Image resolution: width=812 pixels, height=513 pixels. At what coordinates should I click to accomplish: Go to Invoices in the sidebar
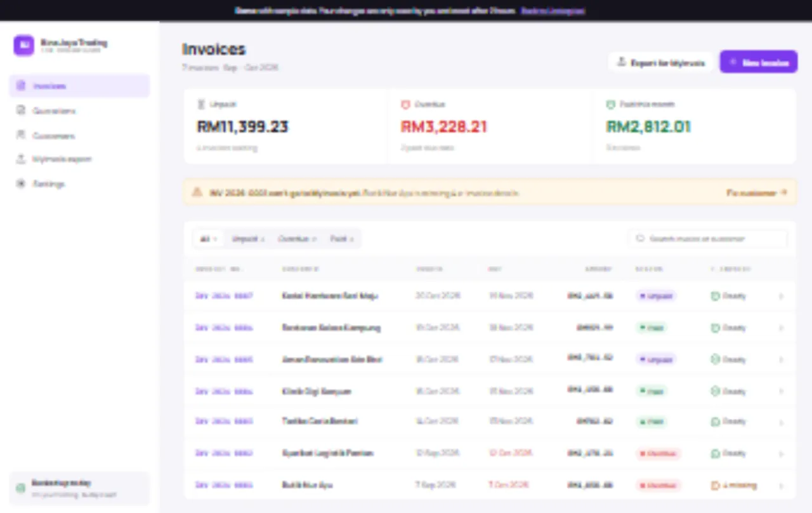[x=79, y=86]
